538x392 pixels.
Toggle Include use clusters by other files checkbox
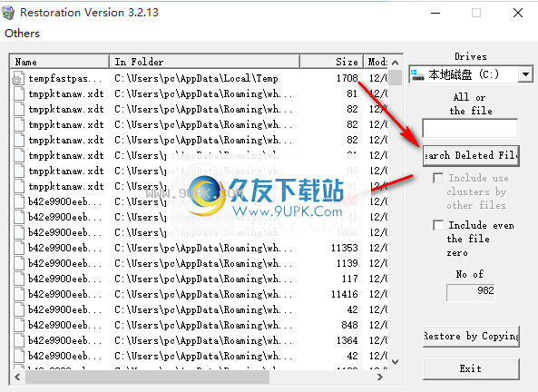tap(438, 178)
